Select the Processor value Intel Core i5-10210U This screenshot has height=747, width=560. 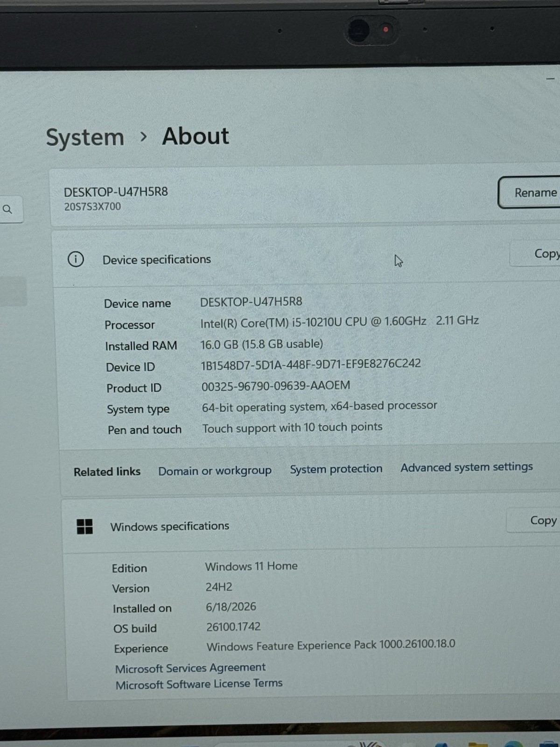tap(340, 322)
